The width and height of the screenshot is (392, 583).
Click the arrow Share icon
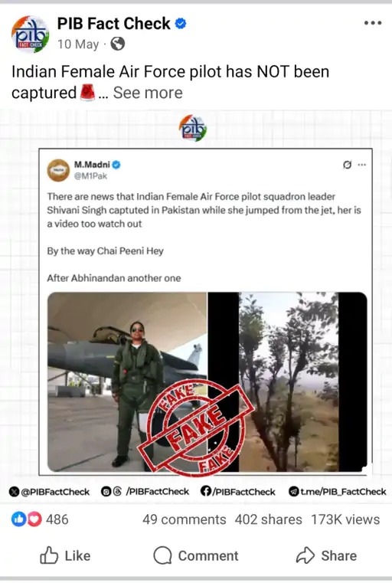(305, 555)
